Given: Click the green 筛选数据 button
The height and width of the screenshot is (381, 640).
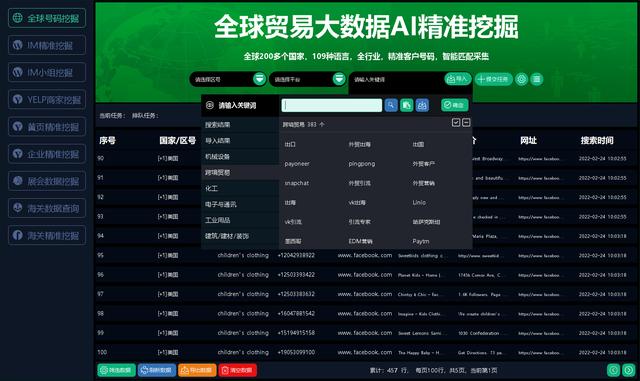Looking at the screenshot, I should [x=116, y=370].
